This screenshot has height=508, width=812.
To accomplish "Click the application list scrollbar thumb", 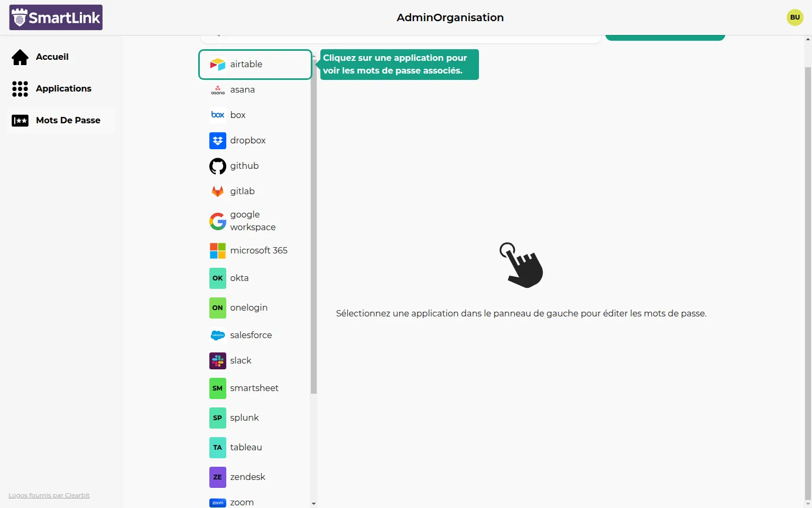I will click(x=313, y=226).
